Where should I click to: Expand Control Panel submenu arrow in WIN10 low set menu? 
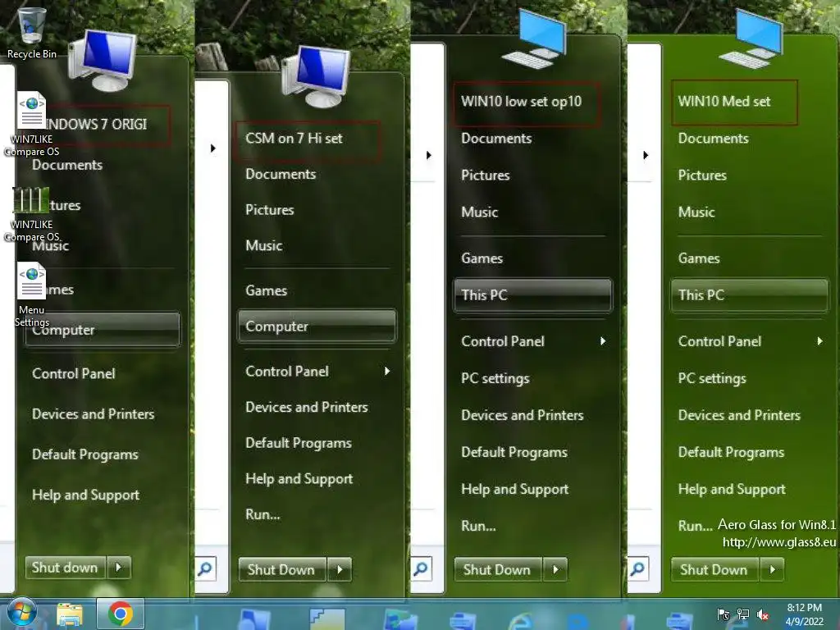pyautogui.click(x=603, y=341)
